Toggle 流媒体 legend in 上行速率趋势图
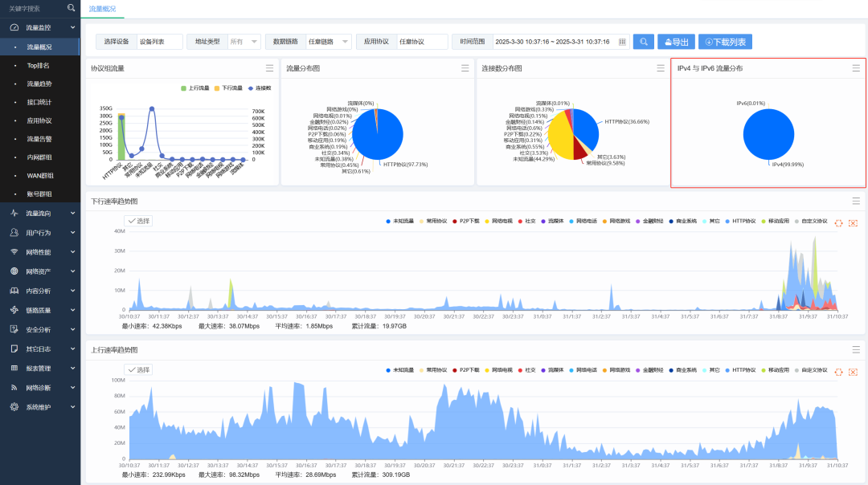Image resolution: width=868 pixels, height=485 pixels. [552, 370]
